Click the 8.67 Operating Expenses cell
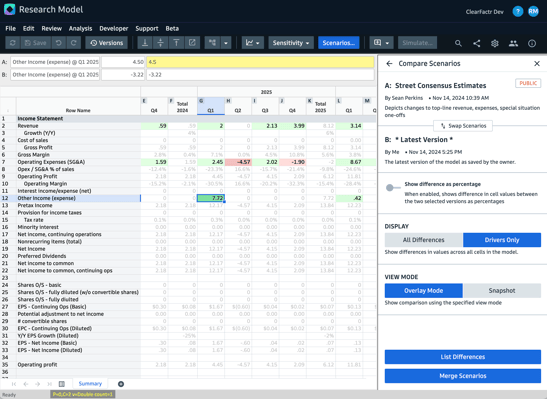 pyautogui.click(x=349, y=162)
